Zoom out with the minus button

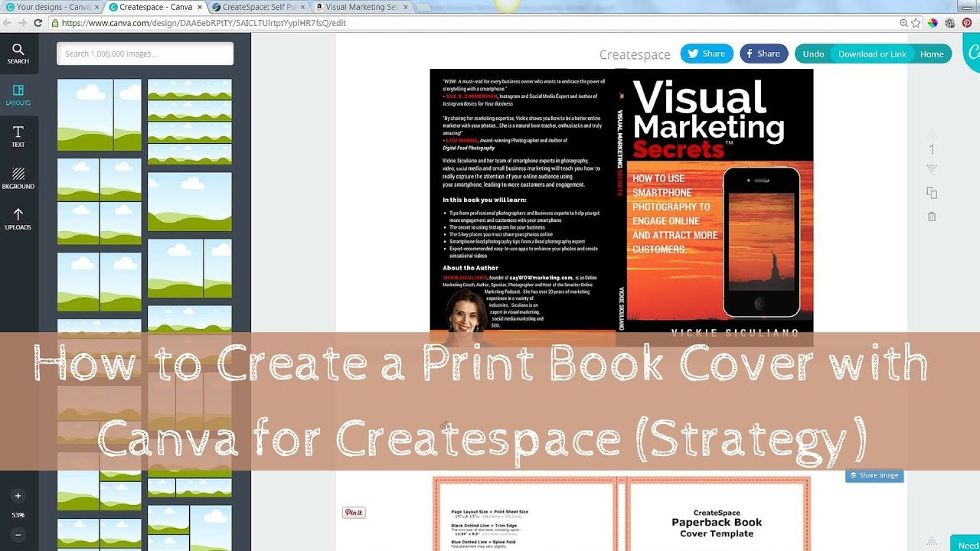click(x=18, y=535)
